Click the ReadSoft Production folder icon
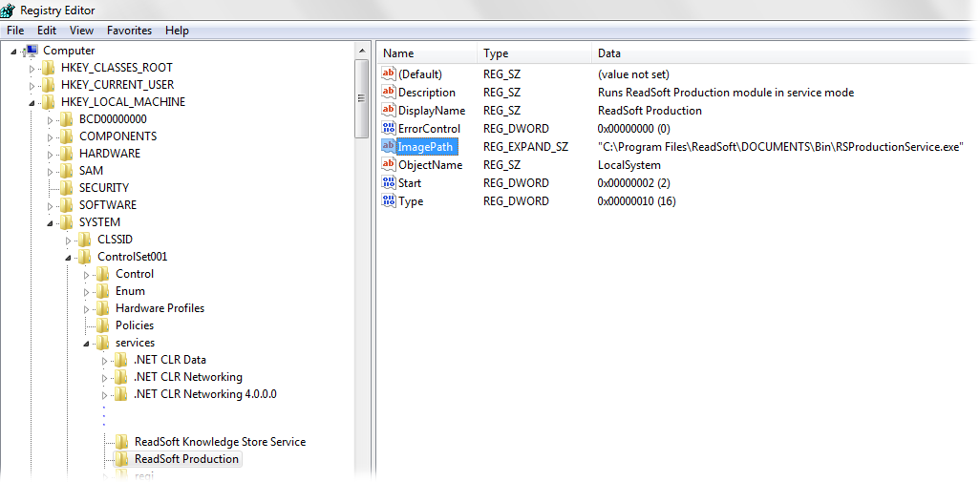 (x=121, y=459)
